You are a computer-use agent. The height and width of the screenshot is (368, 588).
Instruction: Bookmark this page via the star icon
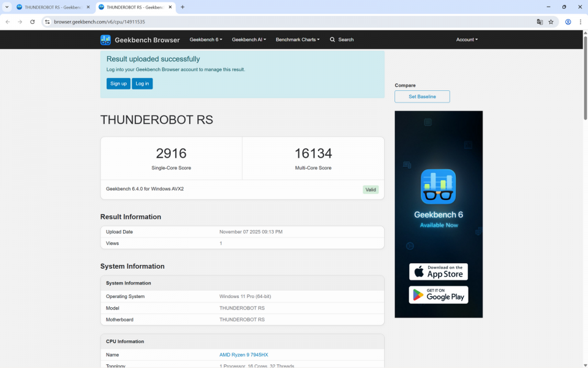pyautogui.click(x=551, y=21)
